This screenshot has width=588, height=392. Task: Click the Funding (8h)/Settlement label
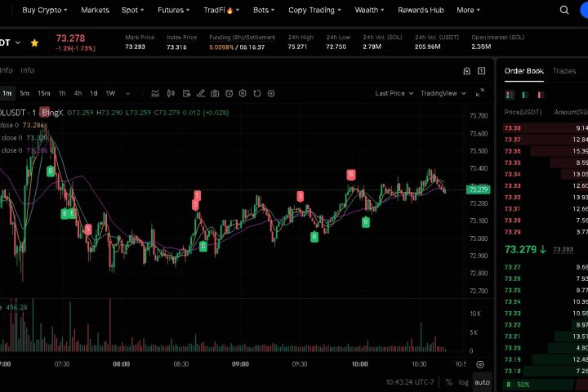click(x=242, y=37)
